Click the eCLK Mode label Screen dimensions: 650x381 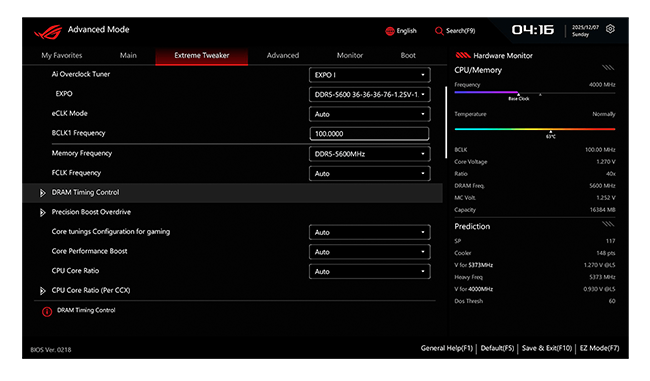pyautogui.click(x=70, y=113)
